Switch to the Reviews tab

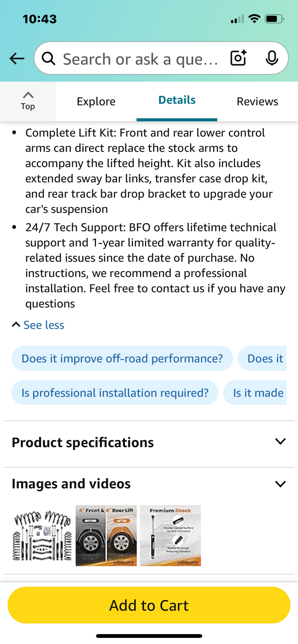[257, 101]
